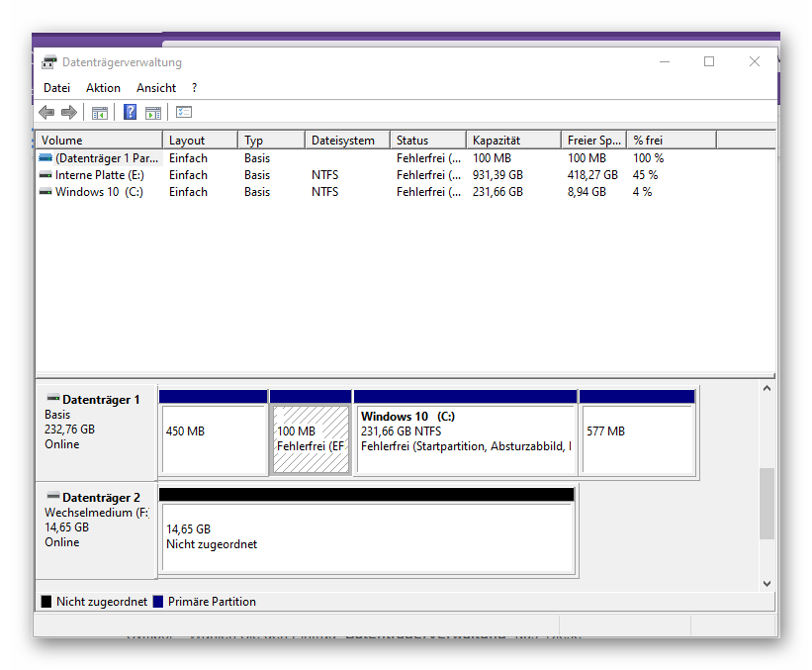Click the 4 % free cell
The width and height of the screenshot is (812, 670).
[642, 192]
